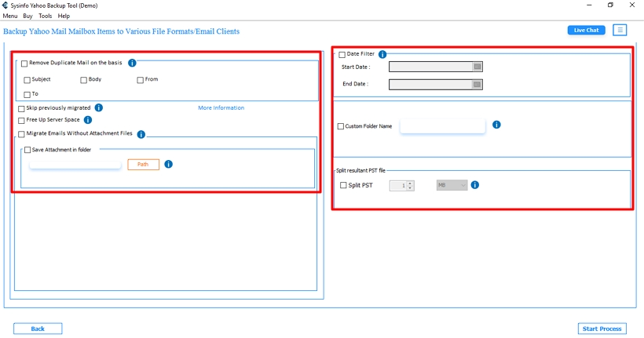Open the More Information link
The width and height of the screenshot is (644, 338).
[x=221, y=108]
